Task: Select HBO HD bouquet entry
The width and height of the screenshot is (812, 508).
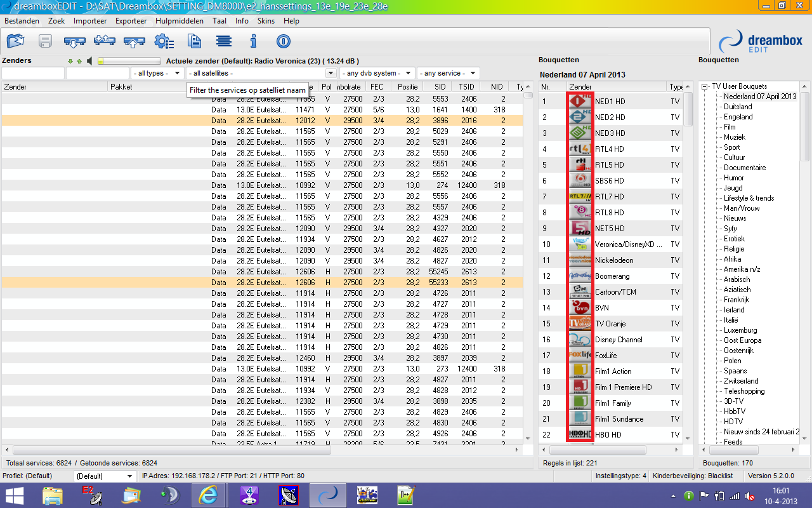Action: tap(610, 434)
